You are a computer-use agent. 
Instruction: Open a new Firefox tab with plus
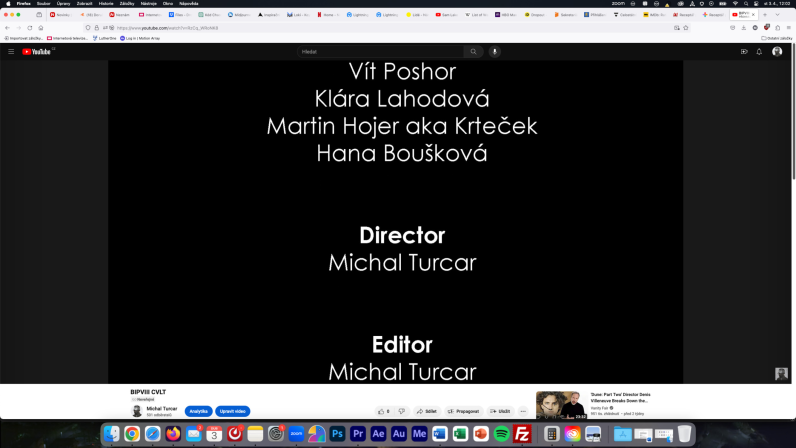[765, 15]
